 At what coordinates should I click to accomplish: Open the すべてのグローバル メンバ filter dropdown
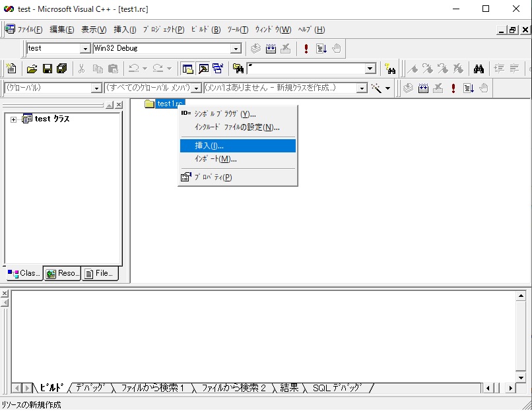pyautogui.click(x=197, y=88)
